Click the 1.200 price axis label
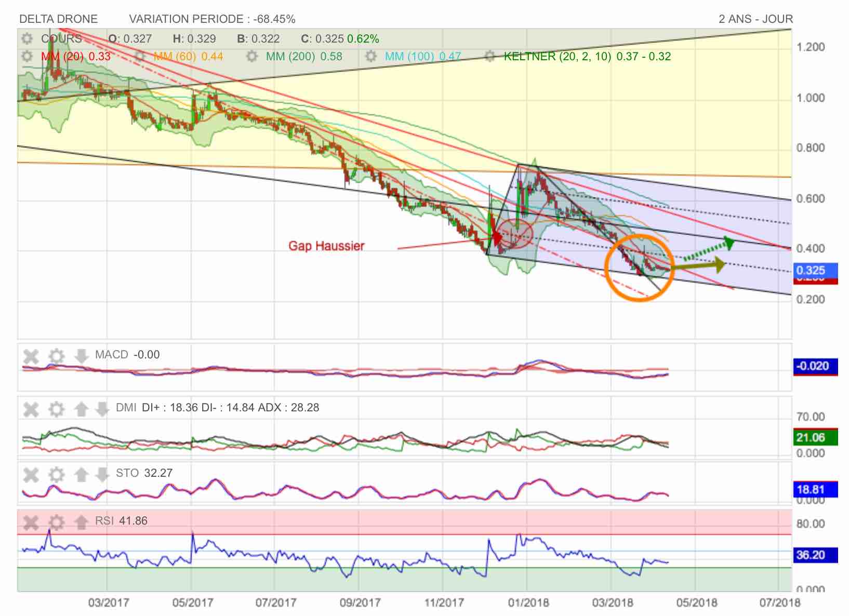Viewport: 849px width, 616px height. pos(811,47)
